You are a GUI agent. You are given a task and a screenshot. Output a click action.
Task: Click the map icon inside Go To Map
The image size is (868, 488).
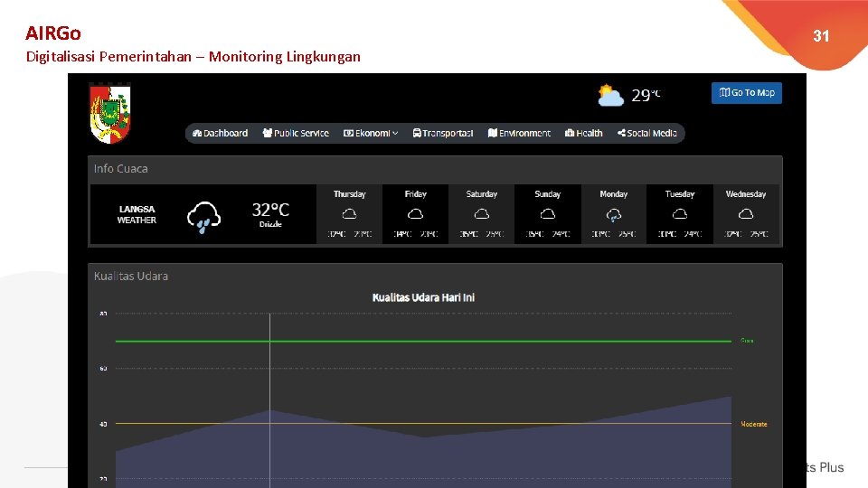[724, 92]
